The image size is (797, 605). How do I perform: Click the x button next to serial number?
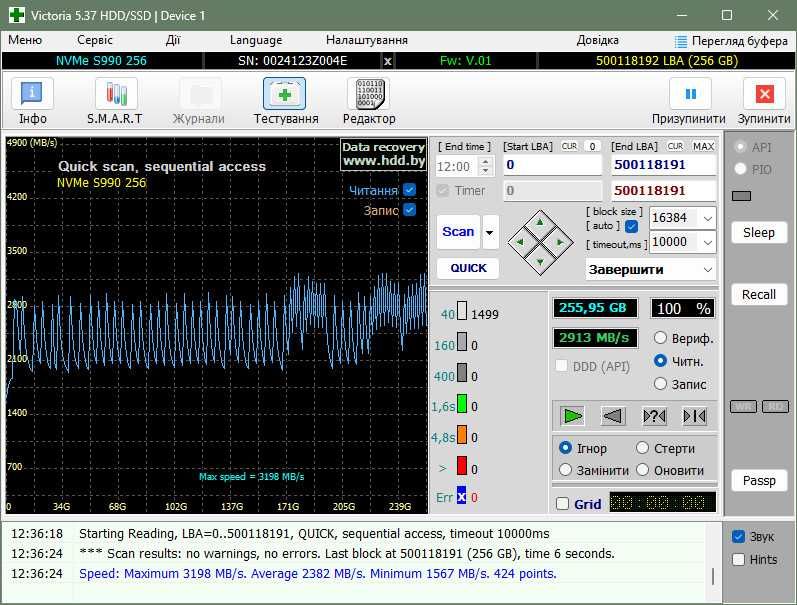388,61
